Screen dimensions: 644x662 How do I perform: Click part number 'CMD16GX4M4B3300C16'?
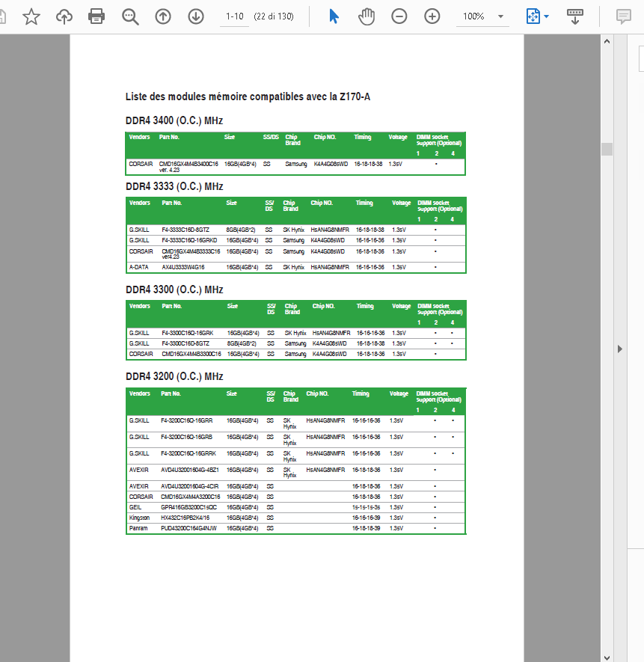pos(191,354)
